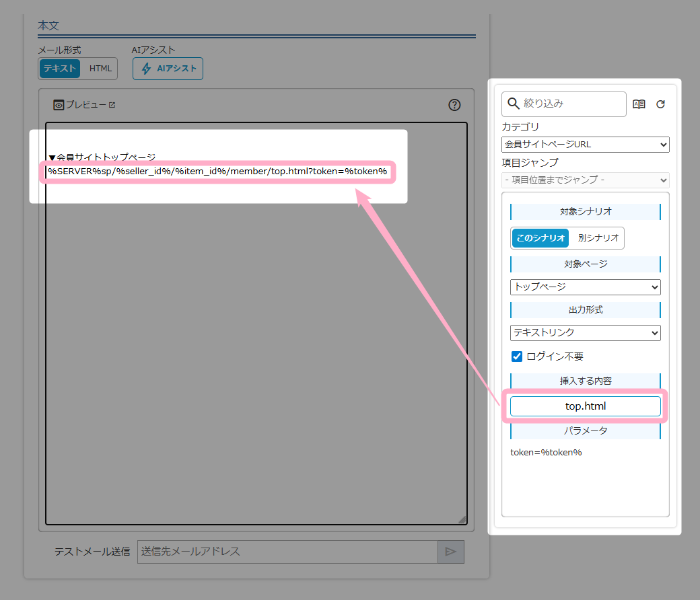The width and height of the screenshot is (700, 600).
Task: Click the top.html insert button
Action: pyautogui.click(x=585, y=406)
